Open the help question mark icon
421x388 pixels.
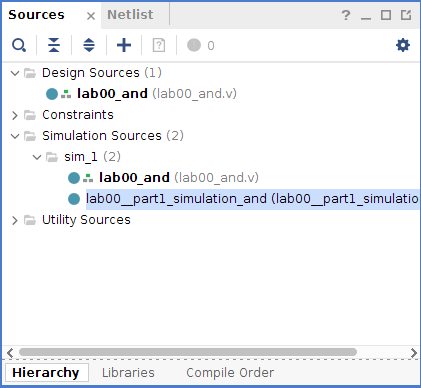346,15
